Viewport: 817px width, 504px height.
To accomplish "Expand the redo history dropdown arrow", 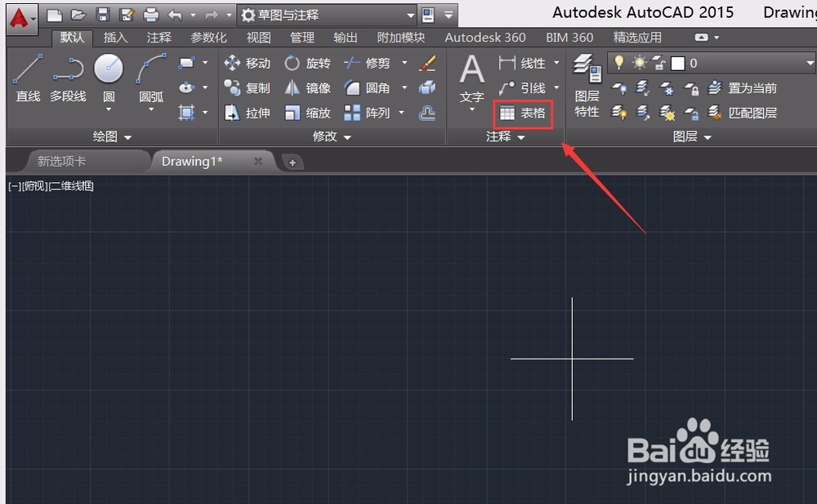I will coord(229,16).
